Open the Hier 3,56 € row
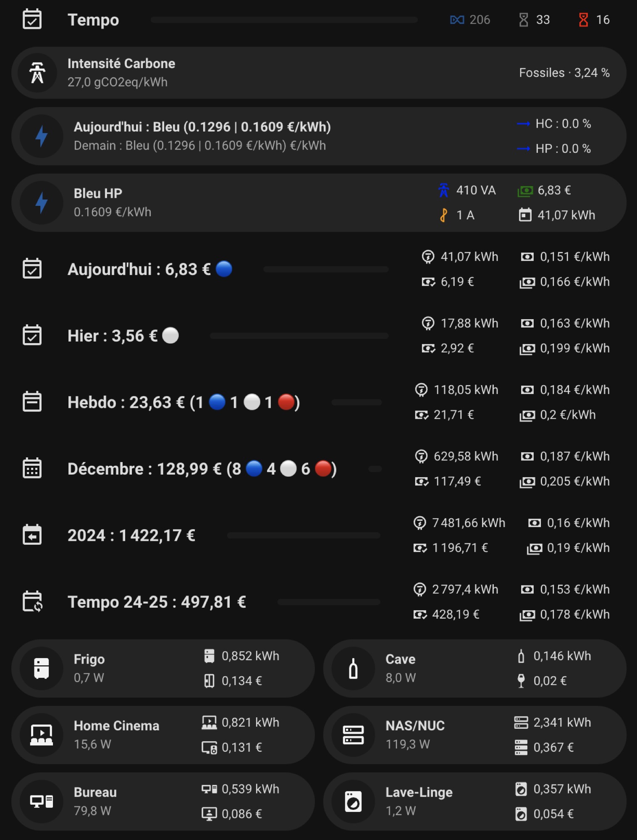This screenshot has height=840, width=637. point(318,336)
